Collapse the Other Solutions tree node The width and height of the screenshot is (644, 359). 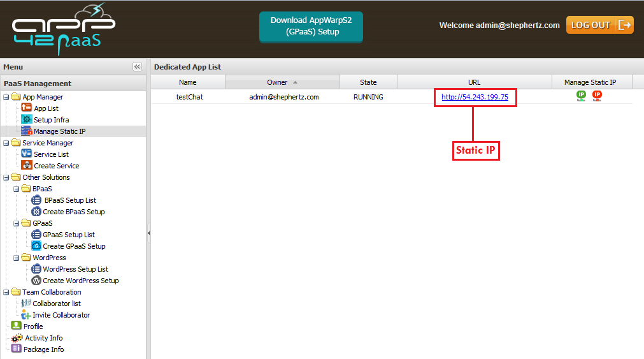[x=6, y=178]
